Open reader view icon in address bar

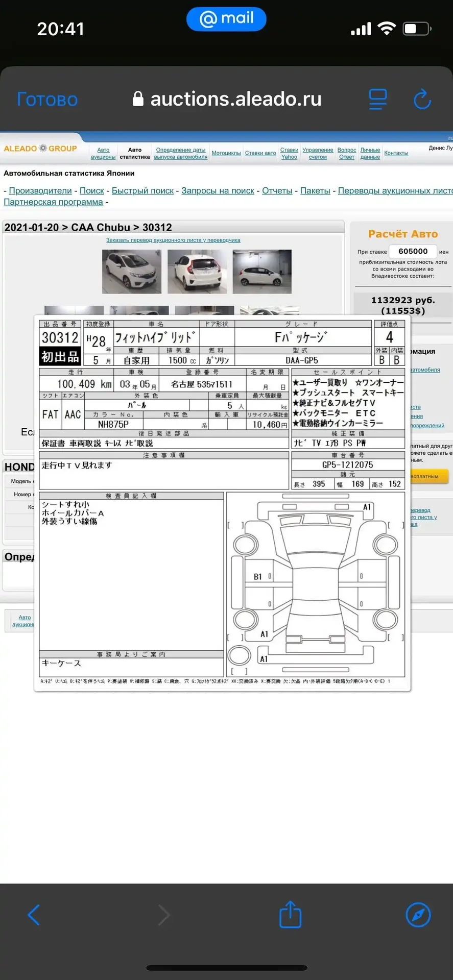pyautogui.click(x=378, y=99)
